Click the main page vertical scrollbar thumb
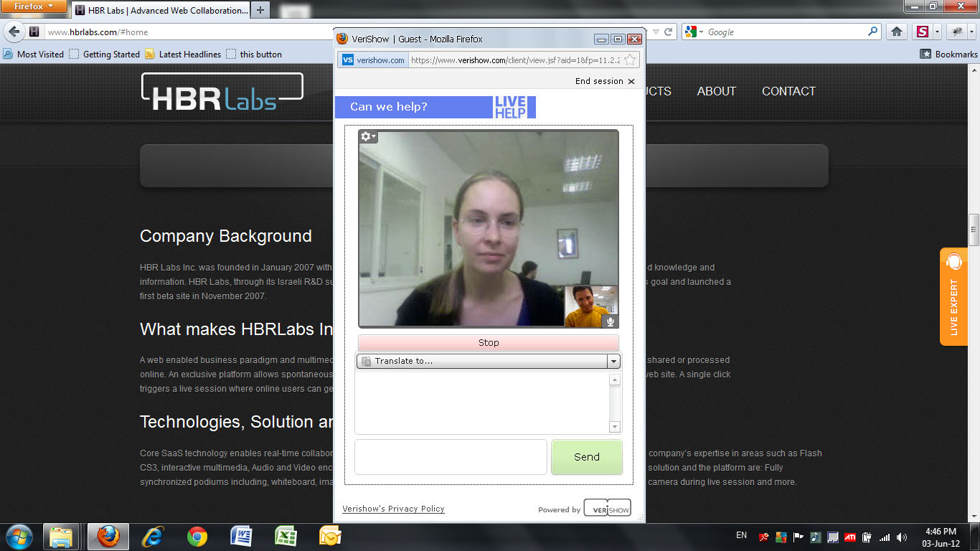This screenshot has width=980, height=551. [x=974, y=229]
